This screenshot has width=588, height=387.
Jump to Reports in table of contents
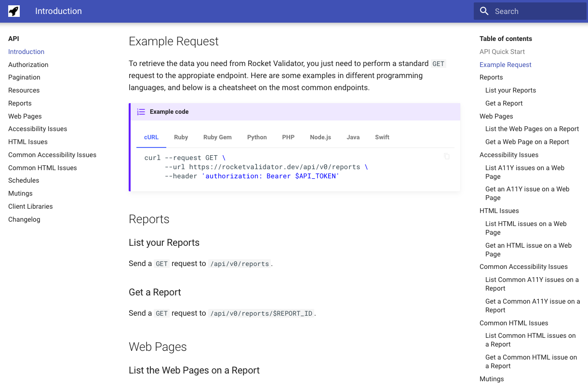point(491,77)
